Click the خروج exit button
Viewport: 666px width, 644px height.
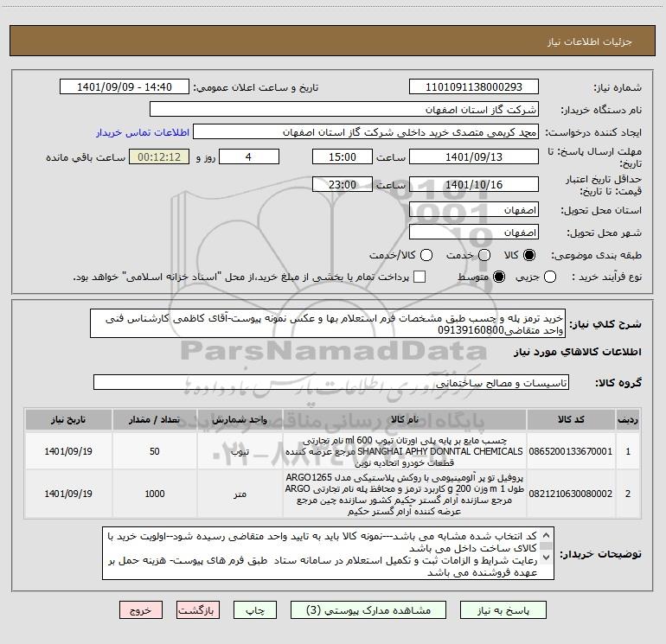pyautogui.click(x=141, y=610)
